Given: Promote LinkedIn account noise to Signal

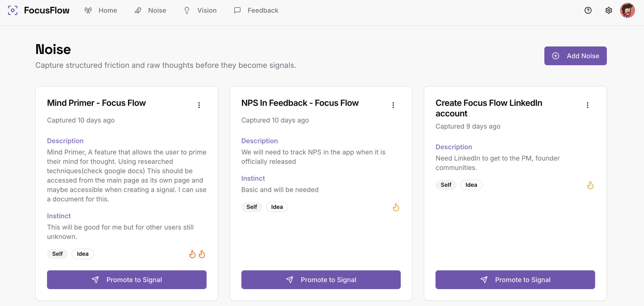Looking at the screenshot, I should click(x=515, y=280).
